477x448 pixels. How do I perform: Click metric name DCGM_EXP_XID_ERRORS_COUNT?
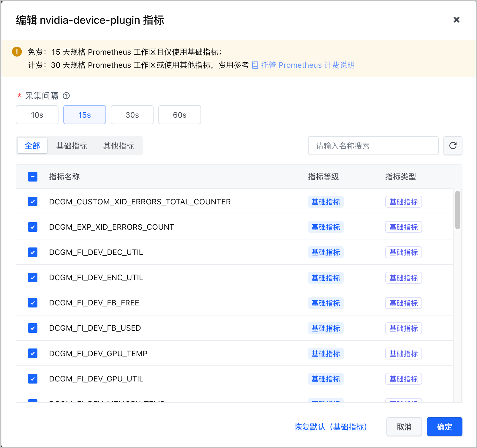click(x=111, y=227)
